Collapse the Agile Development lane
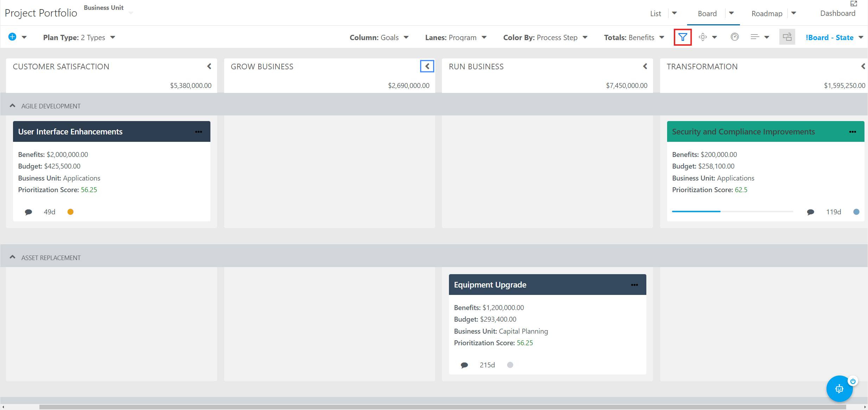 (x=12, y=106)
